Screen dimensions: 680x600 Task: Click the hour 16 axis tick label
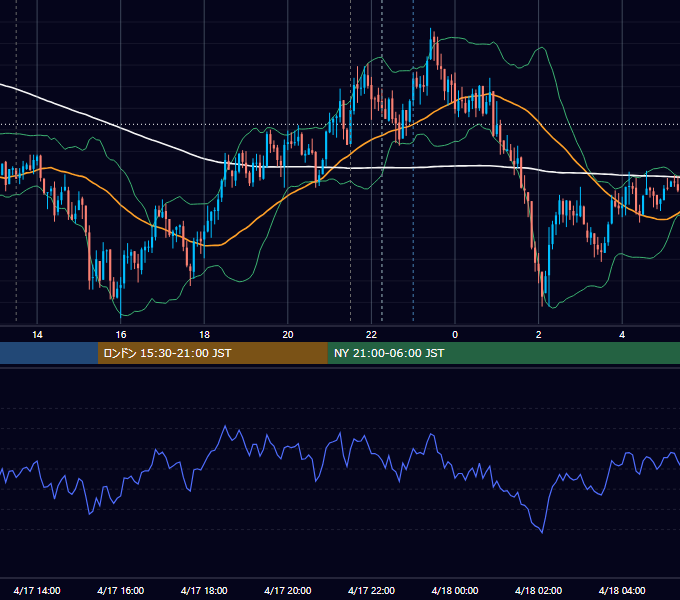coord(121,335)
